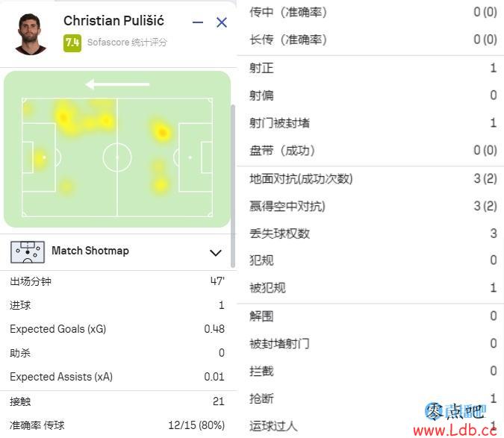Expand the Match Shotmap chevron
The width and height of the screenshot is (504, 438).
pyautogui.click(x=216, y=252)
